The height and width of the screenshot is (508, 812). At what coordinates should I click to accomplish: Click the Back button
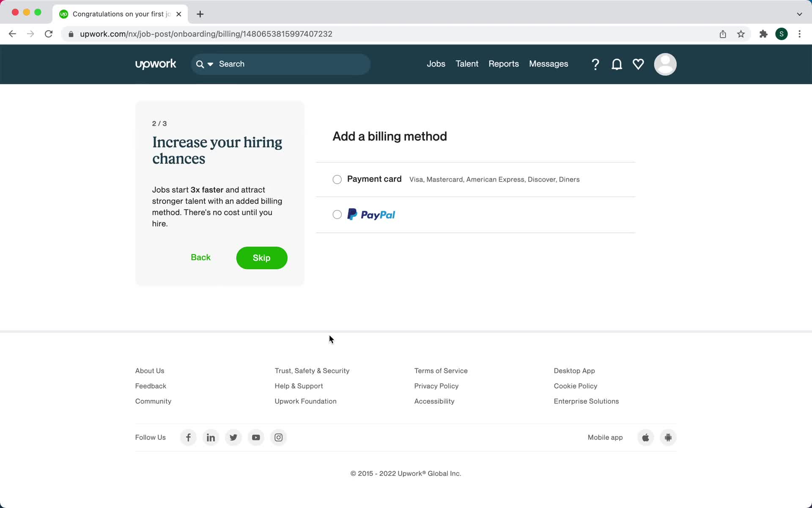click(x=200, y=257)
